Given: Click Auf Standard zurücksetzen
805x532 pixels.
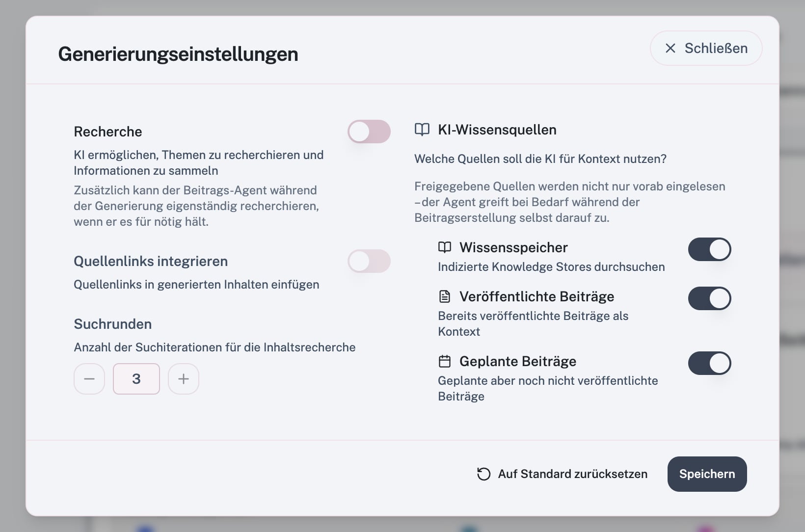Looking at the screenshot, I should [563, 474].
